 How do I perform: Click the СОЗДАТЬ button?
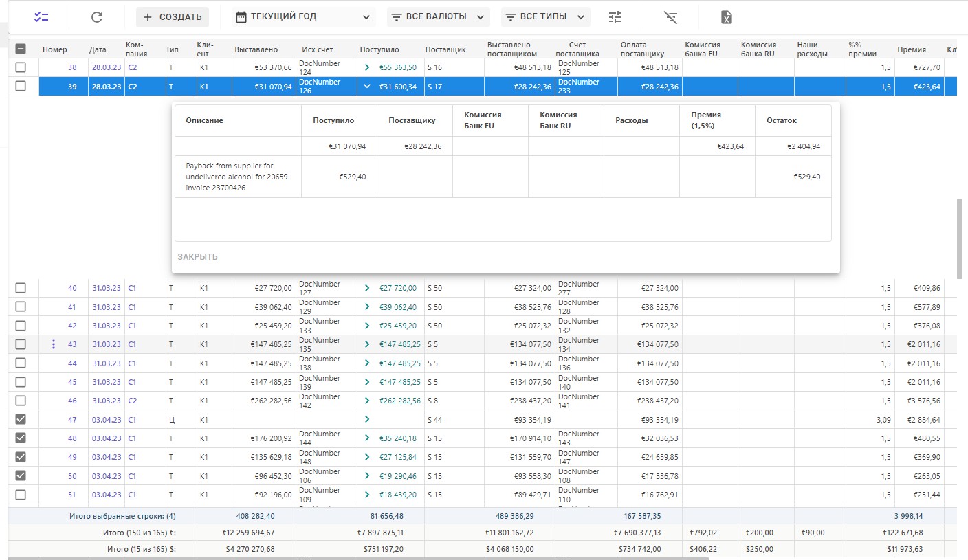(x=173, y=17)
